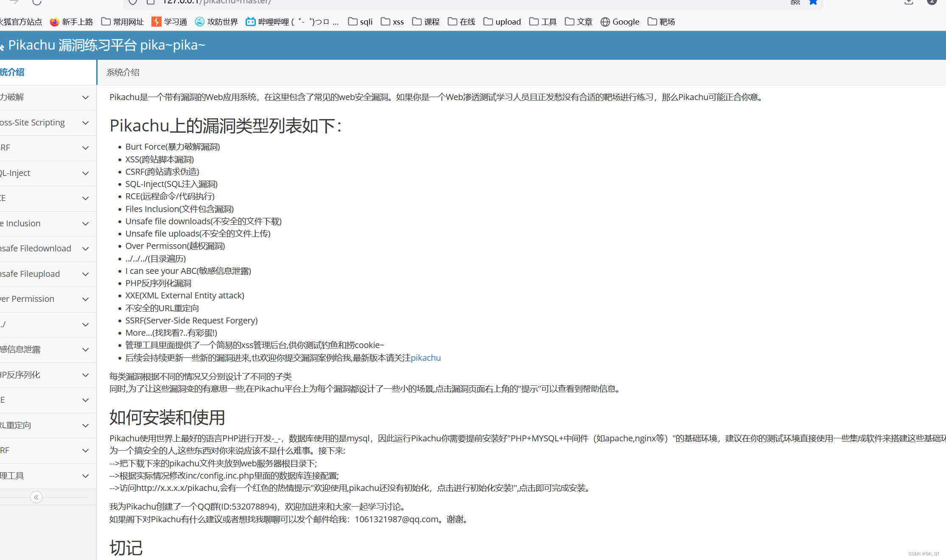This screenshot has width=946, height=560.
Task: Click the bookmark star icon
Action: click(x=813, y=2)
